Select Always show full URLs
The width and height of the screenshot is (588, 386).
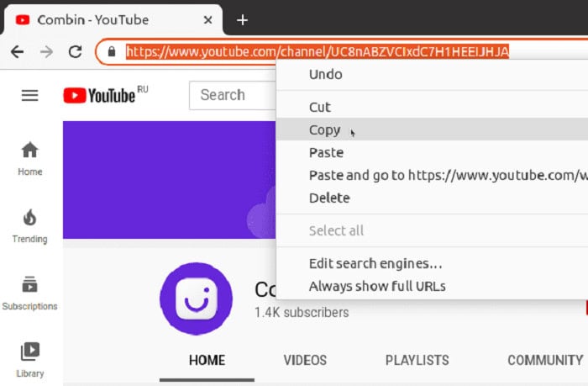tap(432, 286)
